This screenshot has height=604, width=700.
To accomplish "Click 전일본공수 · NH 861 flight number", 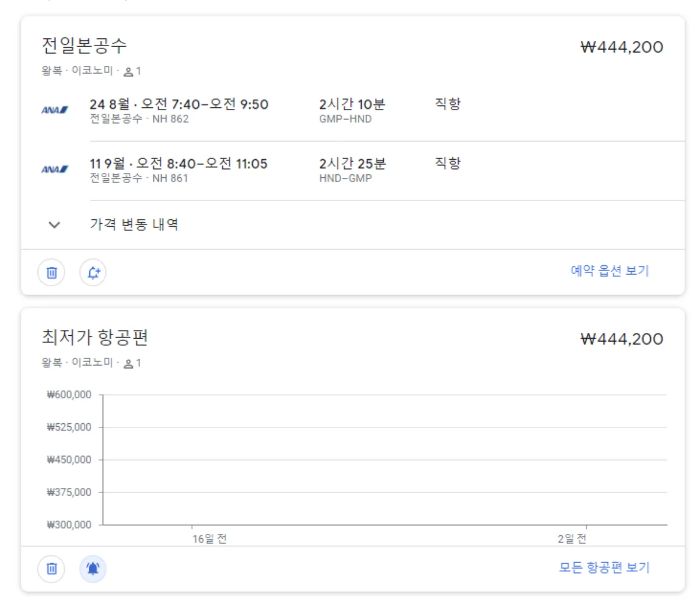I will pos(139,178).
